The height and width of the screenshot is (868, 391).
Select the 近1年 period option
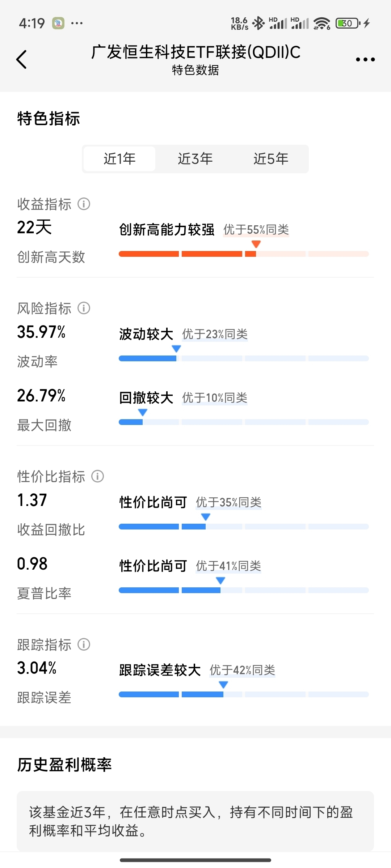[x=119, y=159]
